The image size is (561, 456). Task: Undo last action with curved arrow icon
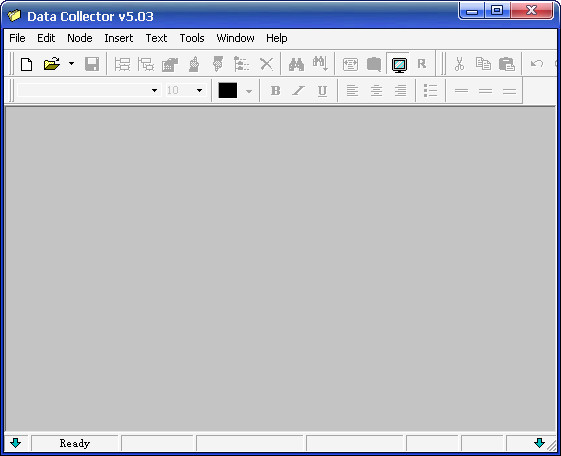[x=536, y=64]
